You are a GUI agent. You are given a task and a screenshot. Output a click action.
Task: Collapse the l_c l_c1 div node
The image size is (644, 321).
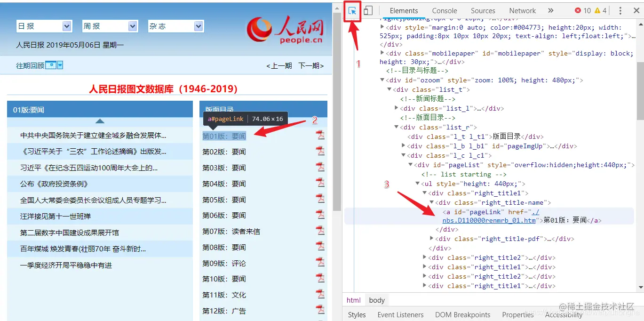coord(404,155)
